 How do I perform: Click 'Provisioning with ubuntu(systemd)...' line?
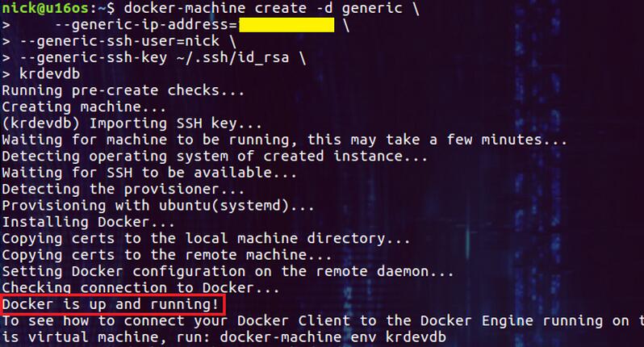(x=158, y=206)
